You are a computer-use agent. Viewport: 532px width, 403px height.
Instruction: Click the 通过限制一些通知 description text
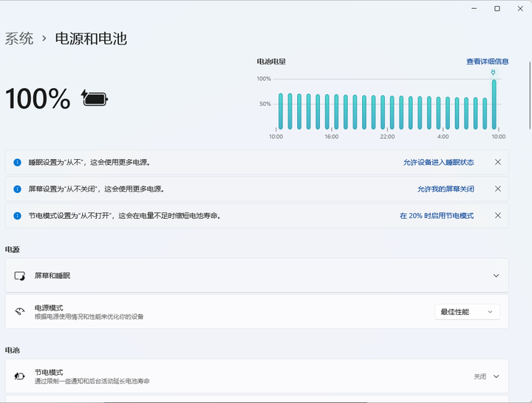click(x=92, y=382)
